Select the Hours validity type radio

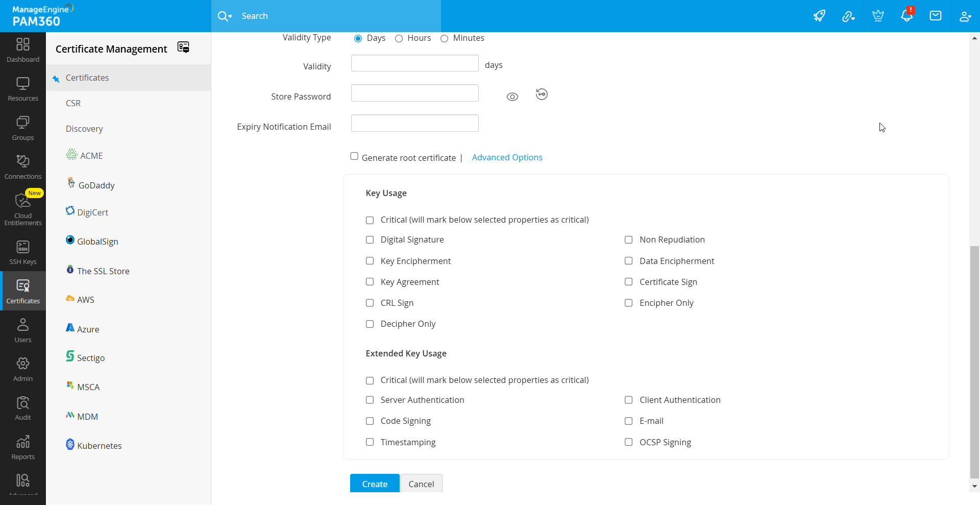pyautogui.click(x=399, y=38)
